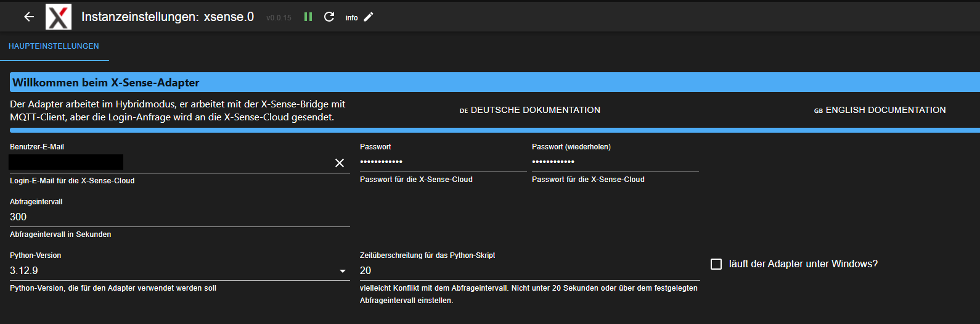Image resolution: width=980 pixels, height=324 pixels.
Task: Go back using the arrow icon
Action: tap(29, 17)
